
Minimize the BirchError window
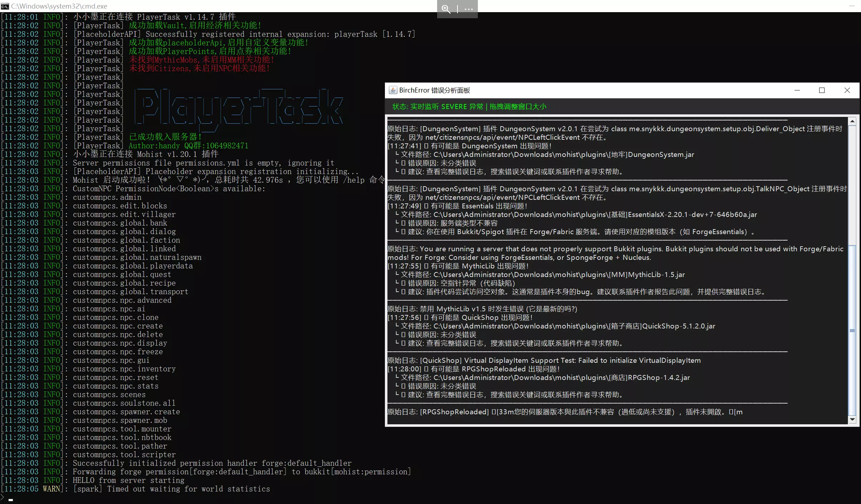coord(797,90)
